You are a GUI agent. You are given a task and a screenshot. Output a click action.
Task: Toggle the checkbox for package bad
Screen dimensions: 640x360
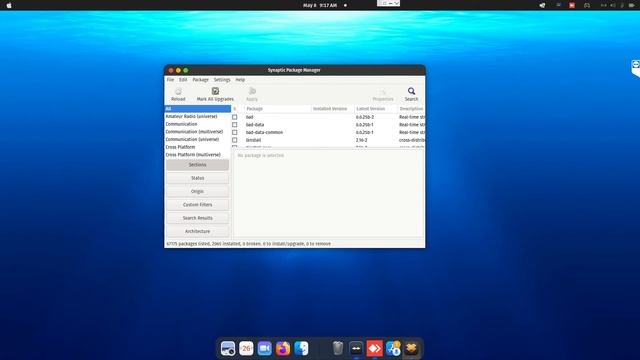pos(235,117)
